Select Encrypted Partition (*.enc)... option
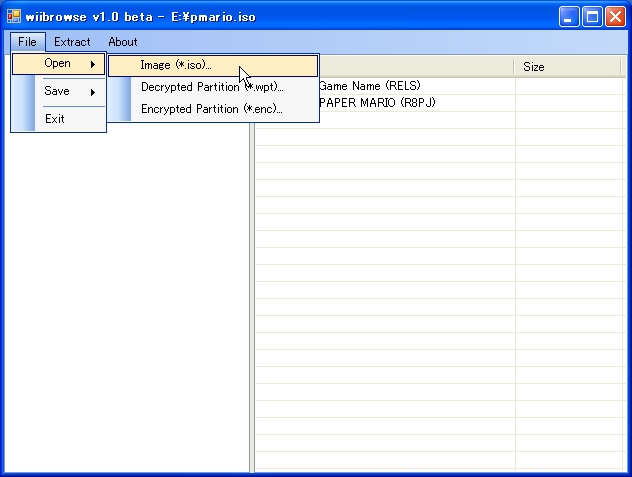 [x=213, y=109]
